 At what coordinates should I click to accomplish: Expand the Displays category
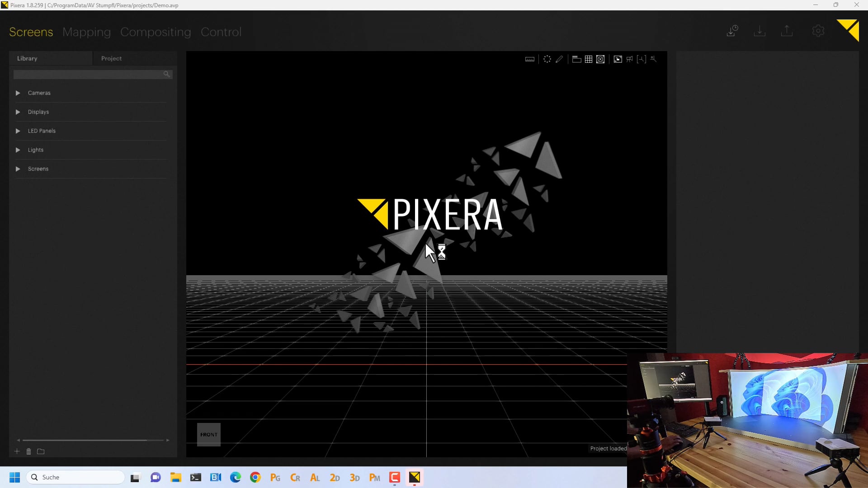[x=18, y=112]
